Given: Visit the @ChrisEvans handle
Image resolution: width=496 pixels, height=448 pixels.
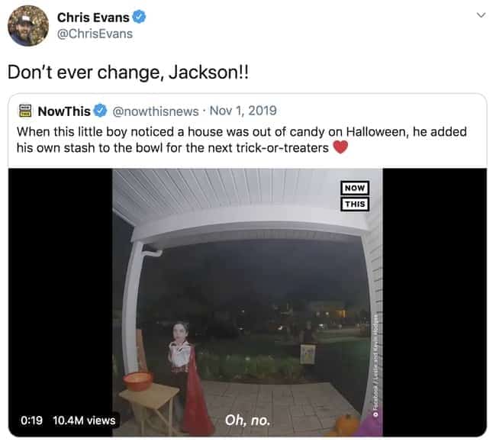Looking at the screenshot, I should [95, 34].
